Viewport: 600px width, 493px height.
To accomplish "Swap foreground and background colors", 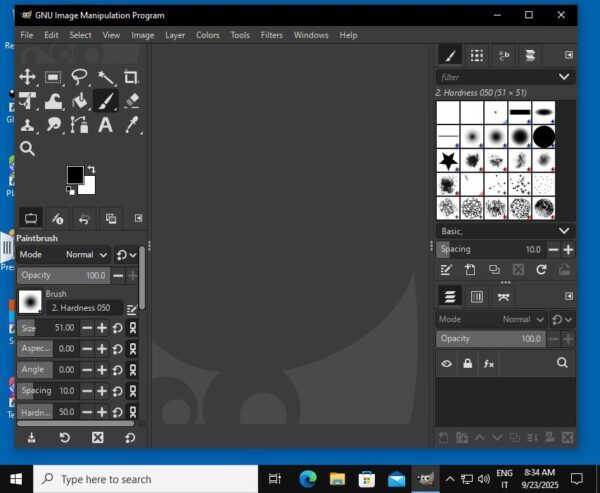I will [91, 169].
